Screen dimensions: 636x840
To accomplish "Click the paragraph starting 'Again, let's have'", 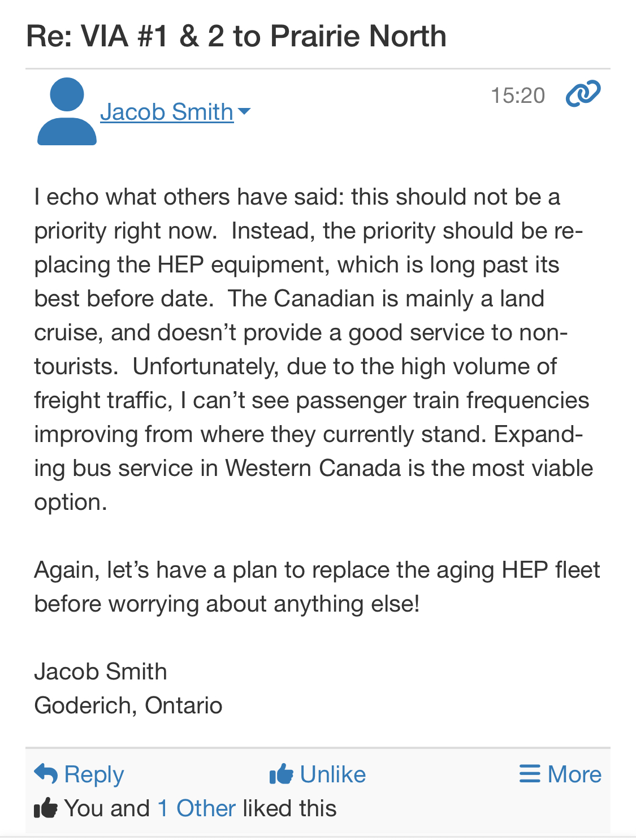I will tap(317, 587).
